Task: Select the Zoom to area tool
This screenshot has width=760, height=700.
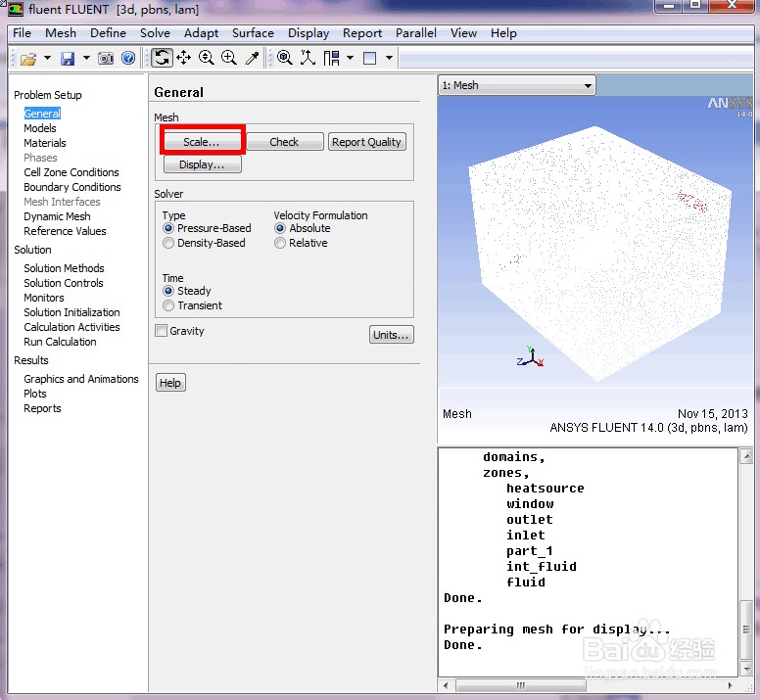Action: (x=229, y=58)
